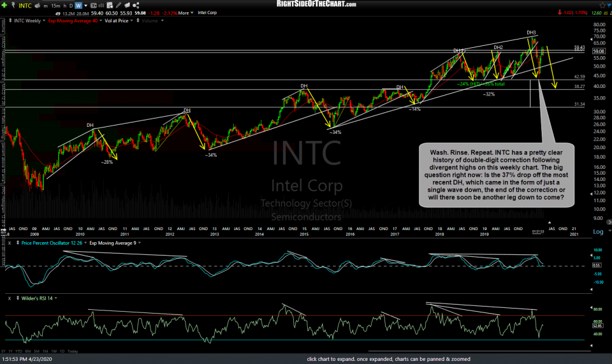This screenshot has height=364, width=612.
Task: Select the Daily 'D' timeframe
Action: pyautogui.click(x=71, y=6)
